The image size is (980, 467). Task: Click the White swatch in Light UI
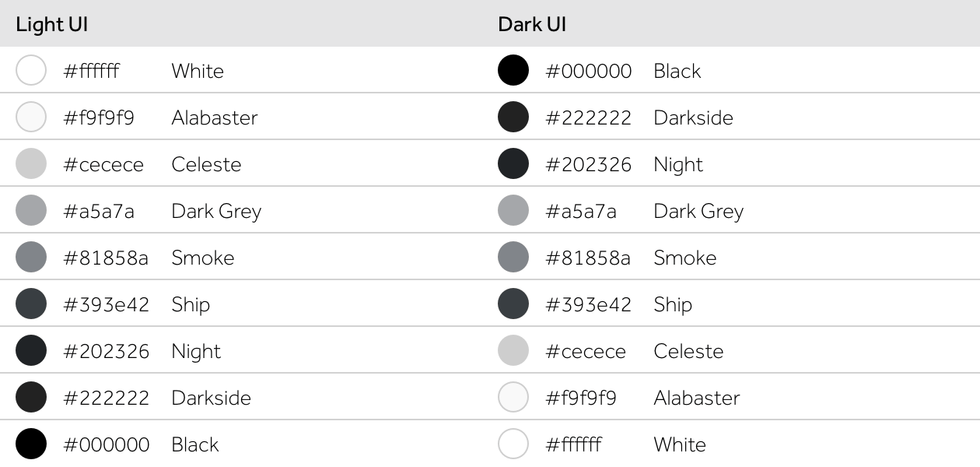pyautogui.click(x=31, y=70)
